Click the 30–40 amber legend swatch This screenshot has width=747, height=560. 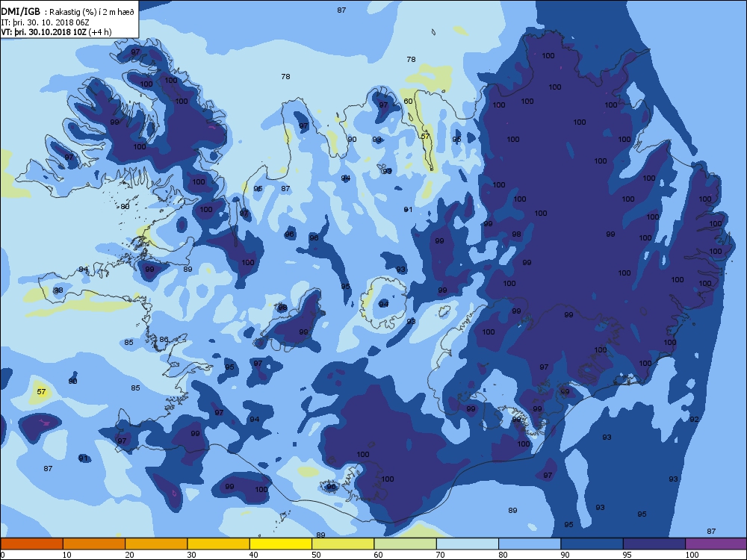[x=219, y=544]
